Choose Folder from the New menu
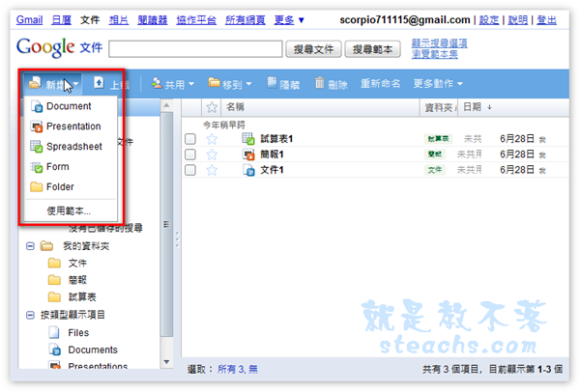The width and height of the screenshot is (580, 392). [x=60, y=187]
